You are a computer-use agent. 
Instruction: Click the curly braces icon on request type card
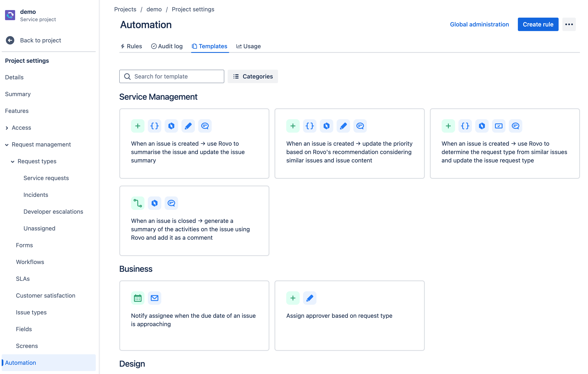pyautogui.click(x=465, y=126)
